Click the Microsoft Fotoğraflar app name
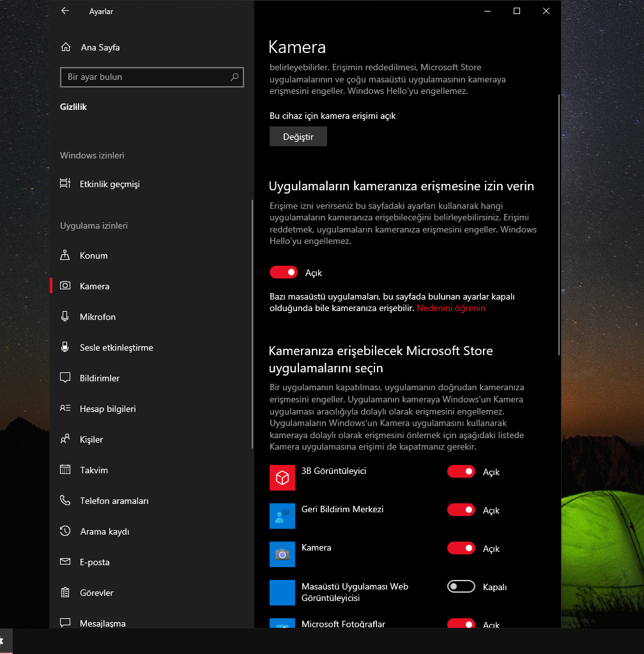Screen dimensions: 644x654 point(343,624)
